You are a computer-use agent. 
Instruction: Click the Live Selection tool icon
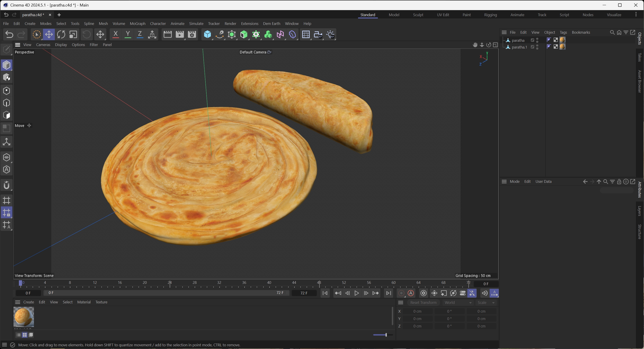[36, 35]
